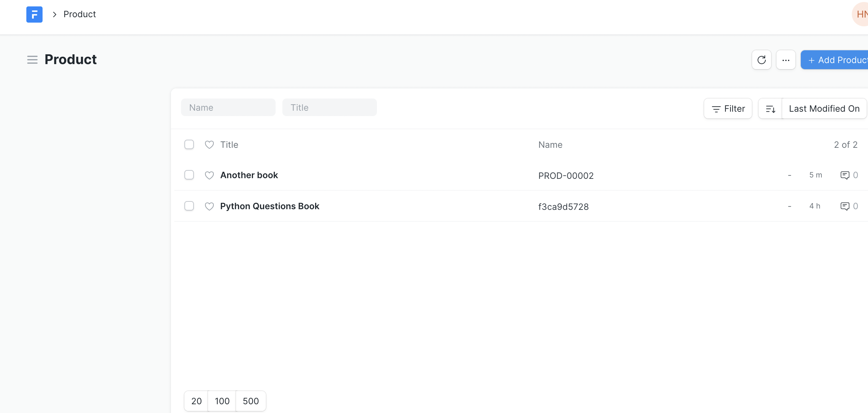
Task: Open comments icon for Python Questions Book
Action: tap(845, 206)
